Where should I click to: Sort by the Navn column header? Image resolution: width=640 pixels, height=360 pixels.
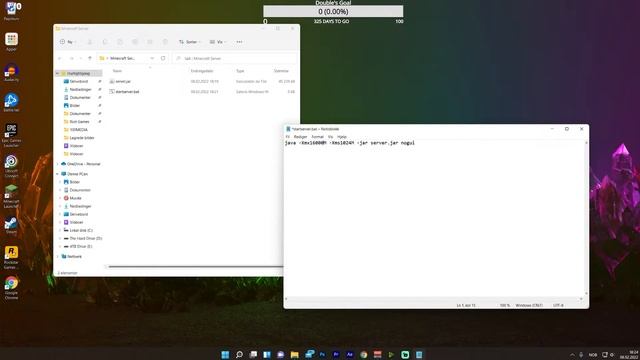click(x=117, y=71)
